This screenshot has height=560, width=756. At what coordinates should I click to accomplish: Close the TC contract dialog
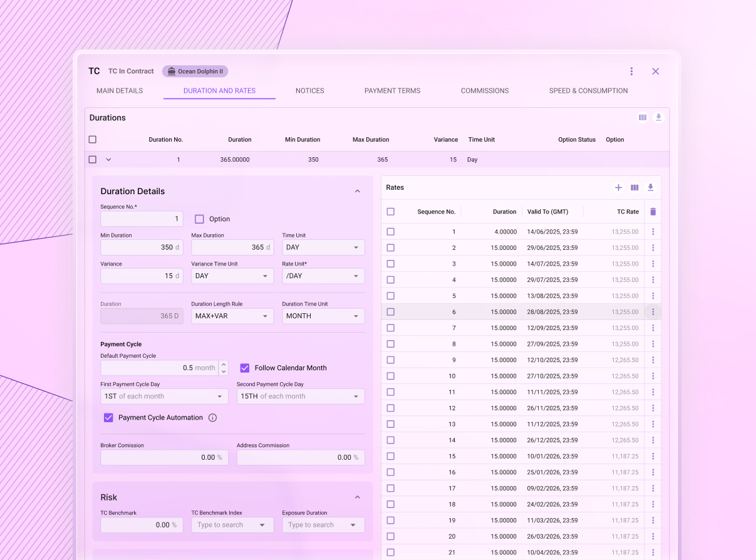click(656, 71)
